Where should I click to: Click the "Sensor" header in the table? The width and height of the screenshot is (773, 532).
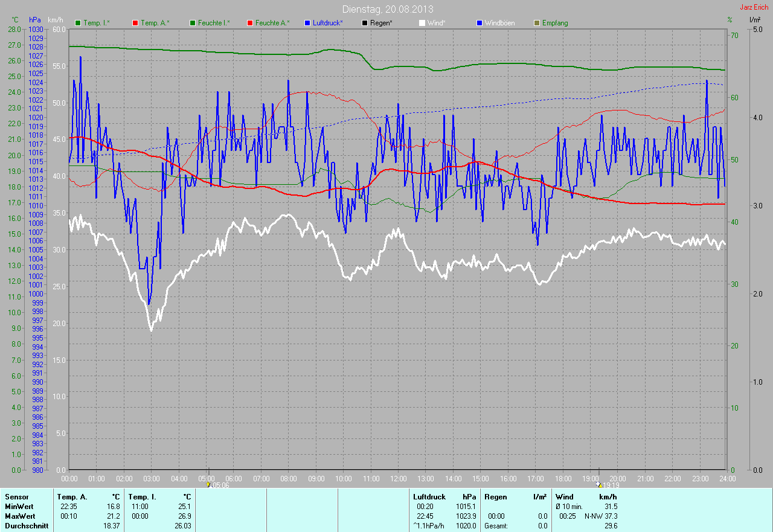(17, 497)
